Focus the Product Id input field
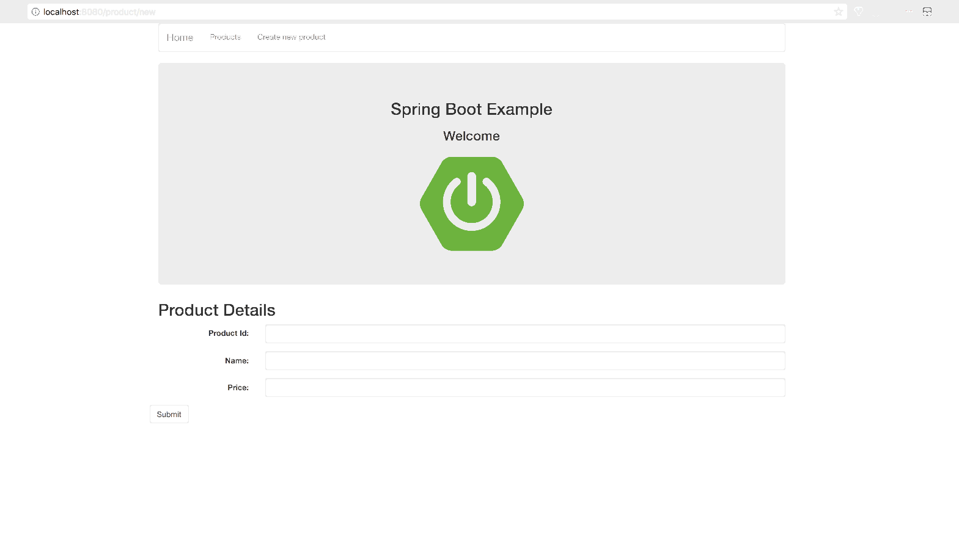The image size is (959, 560). [525, 334]
